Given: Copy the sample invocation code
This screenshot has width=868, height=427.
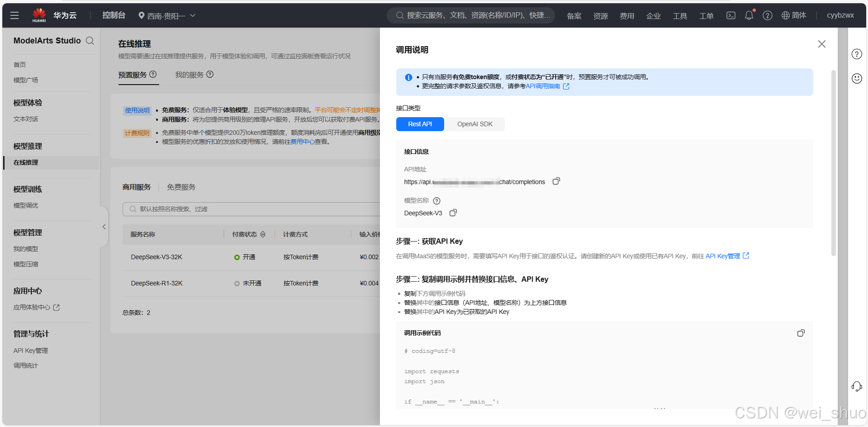Looking at the screenshot, I should (801, 333).
